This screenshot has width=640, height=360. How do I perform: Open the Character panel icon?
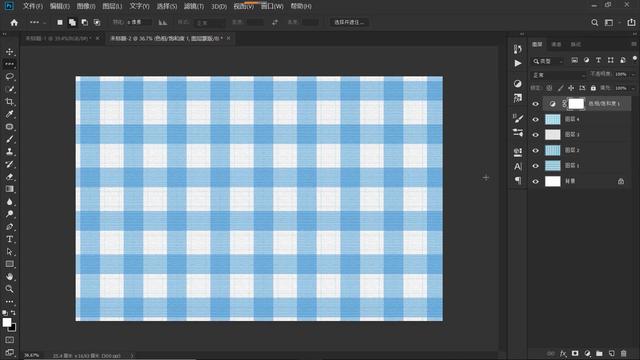pos(518,167)
